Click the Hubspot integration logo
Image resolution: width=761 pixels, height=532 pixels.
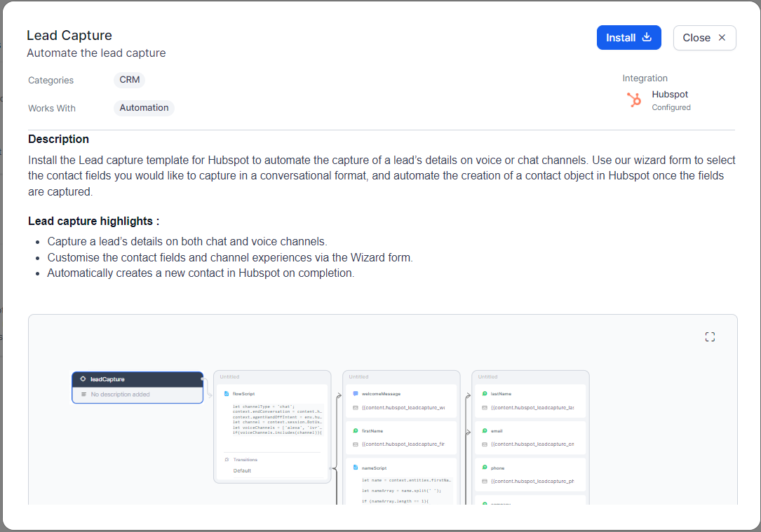634,100
